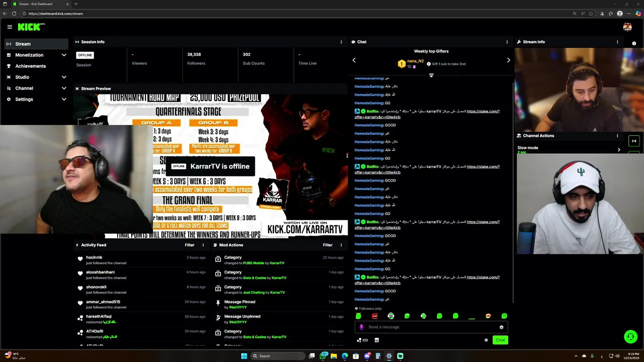Show next Weekly top Gifters entry

tap(508, 60)
